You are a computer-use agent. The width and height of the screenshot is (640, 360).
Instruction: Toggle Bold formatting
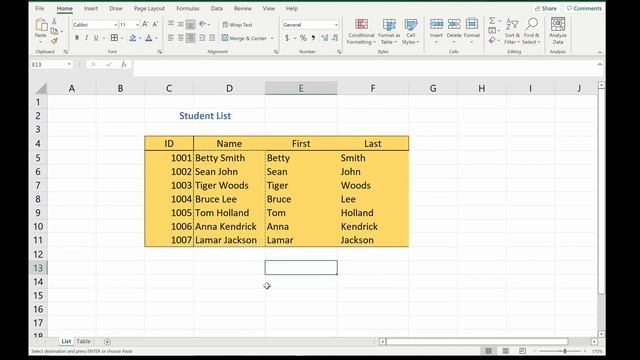pyautogui.click(x=77, y=38)
